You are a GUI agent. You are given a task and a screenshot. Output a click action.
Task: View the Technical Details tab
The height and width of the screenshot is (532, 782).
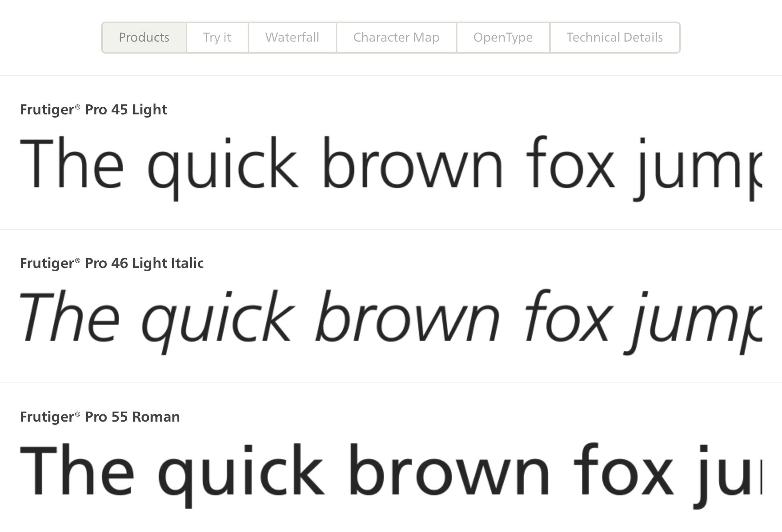tap(614, 38)
